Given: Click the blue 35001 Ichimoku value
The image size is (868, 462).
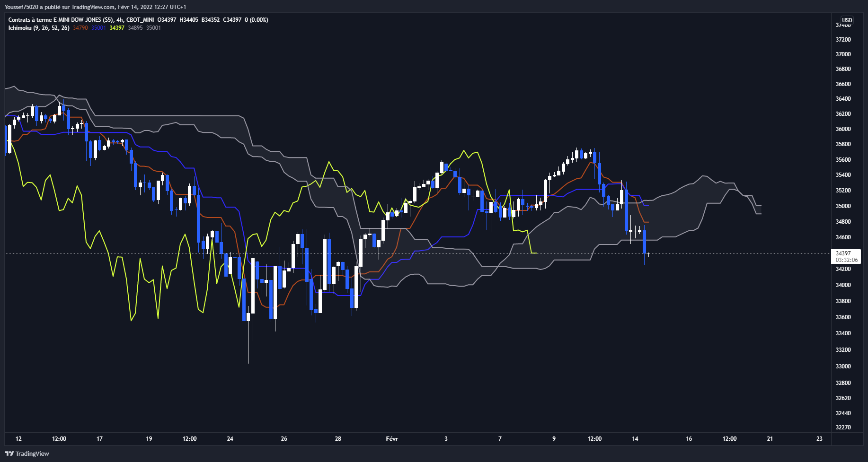Looking at the screenshot, I should 98,28.
